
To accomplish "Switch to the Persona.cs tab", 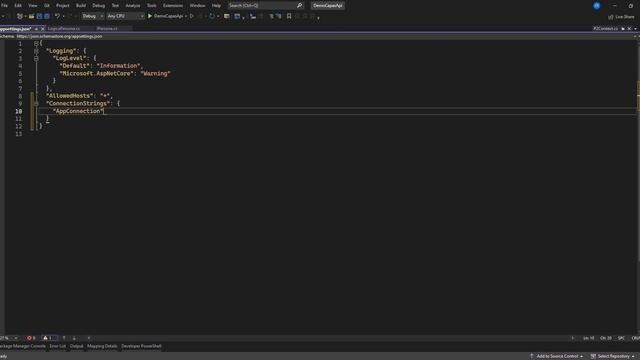I will pyautogui.click(x=107, y=29).
